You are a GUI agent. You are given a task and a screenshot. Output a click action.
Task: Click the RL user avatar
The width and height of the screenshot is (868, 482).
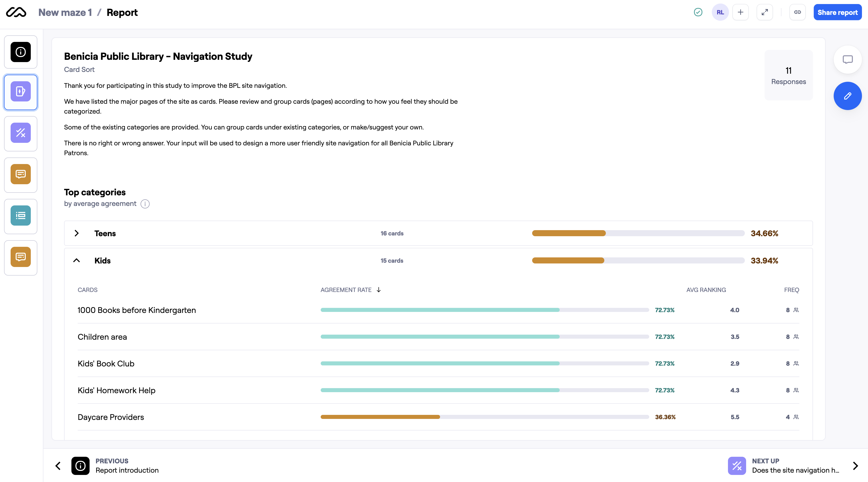pyautogui.click(x=720, y=12)
